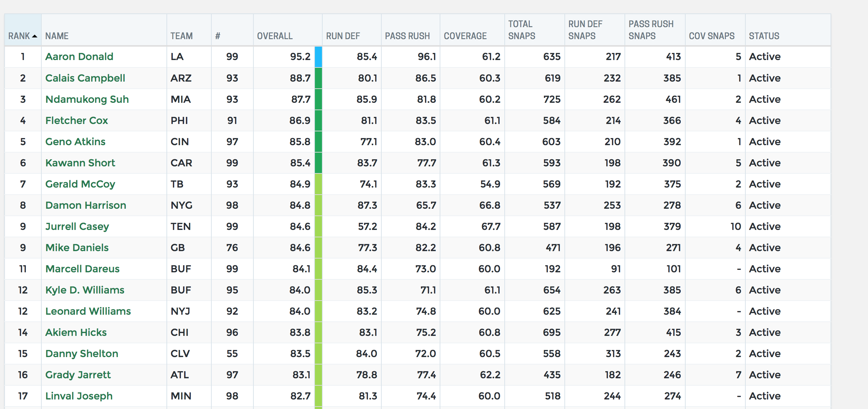Click the TEAM column header

pos(181,36)
